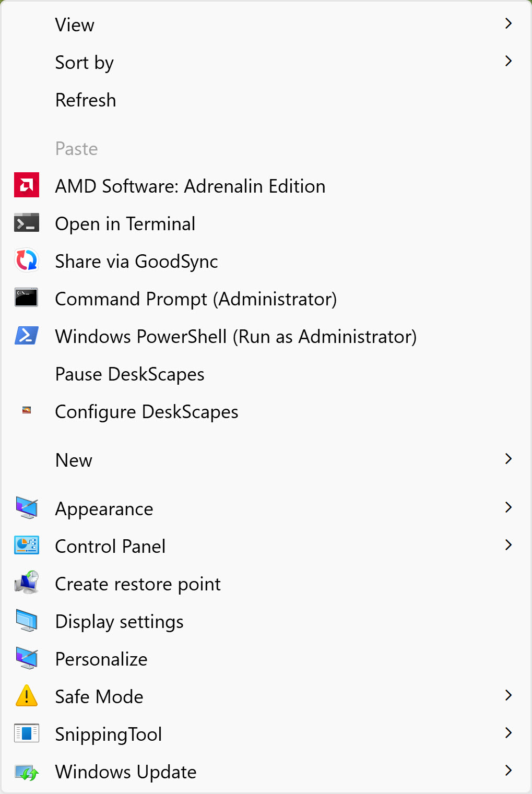This screenshot has height=794, width=532.
Task: Click the greyed-out Paste entry
Action: (x=77, y=149)
